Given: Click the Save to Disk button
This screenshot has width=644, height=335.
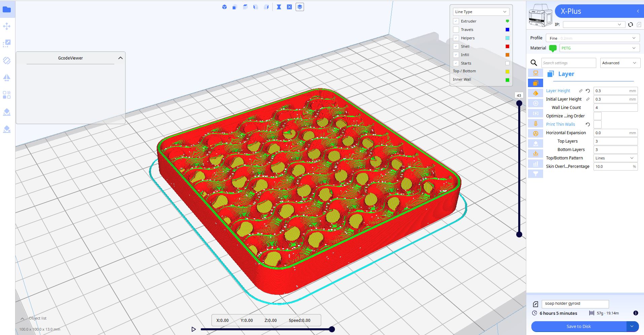Looking at the screenshot, I should click(x=578, y=326).
